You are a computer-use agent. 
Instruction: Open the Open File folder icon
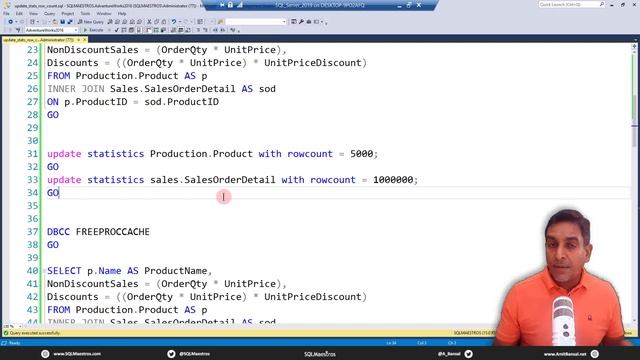54,22
